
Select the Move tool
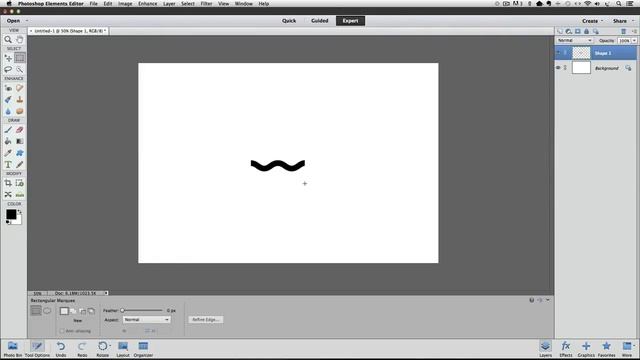point(8,58)
